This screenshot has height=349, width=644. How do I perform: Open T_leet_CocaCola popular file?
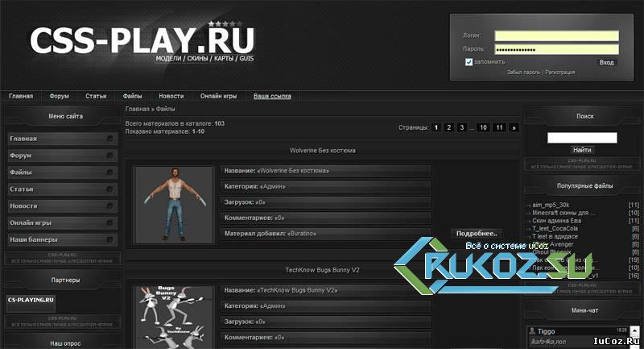pyautogui.click(x=555, y=229)
